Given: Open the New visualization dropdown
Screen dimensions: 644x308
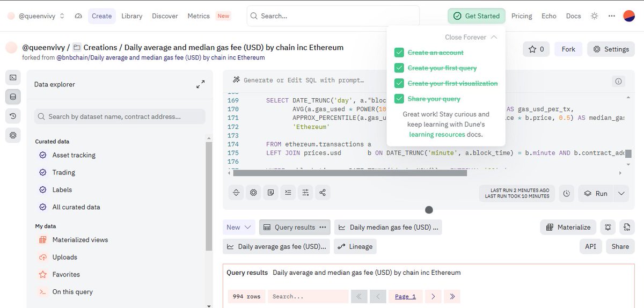Looking at the screenshot, I should tap(239, 228).
